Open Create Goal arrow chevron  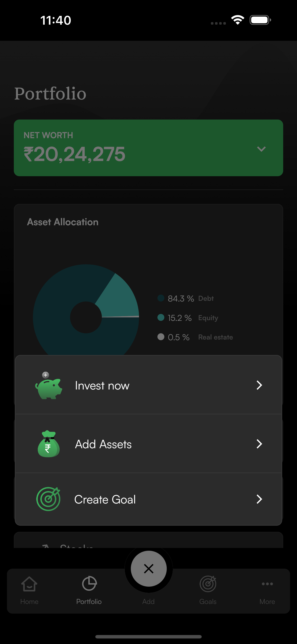click(x=259, y=499)
